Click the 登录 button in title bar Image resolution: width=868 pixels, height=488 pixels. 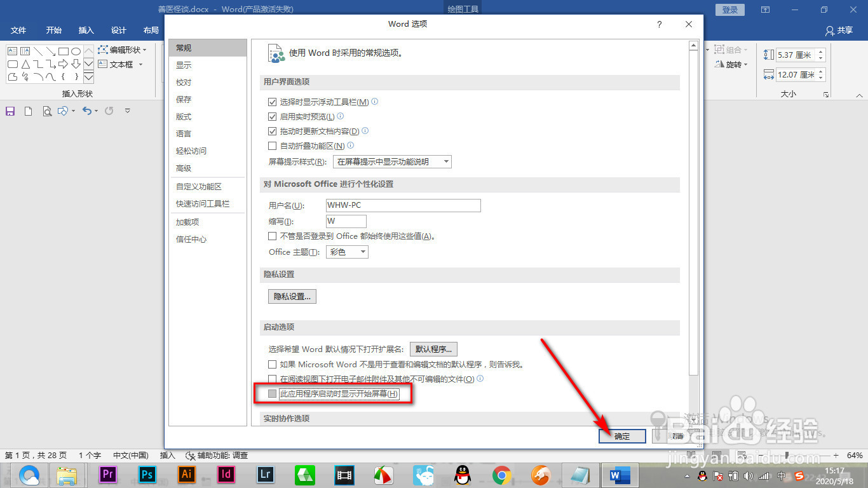(x=729, y=10)
